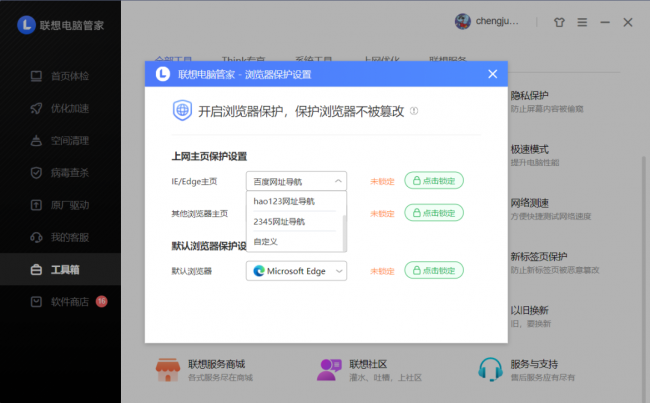Collapse the IE/Edge主页 dropdown 百度网址导航
Screen dimensions: 650x403
pyautogui.click(x=296, y=181)
